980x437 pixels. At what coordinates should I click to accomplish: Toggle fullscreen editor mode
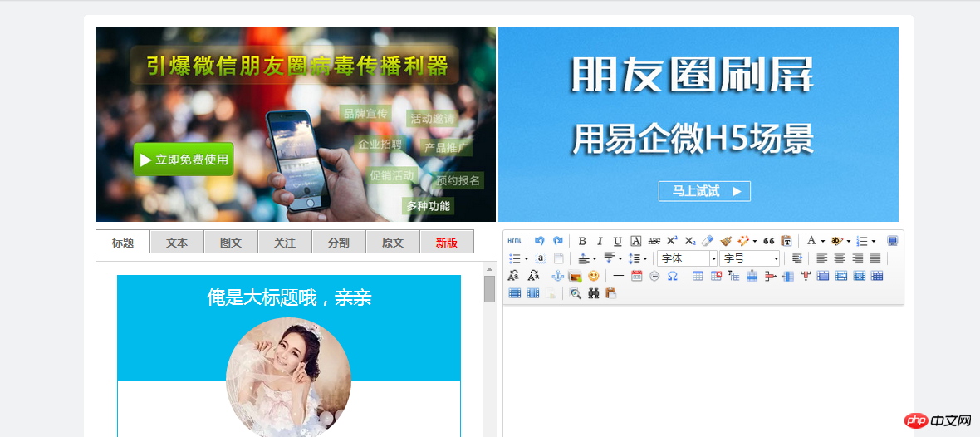point(892,241)
